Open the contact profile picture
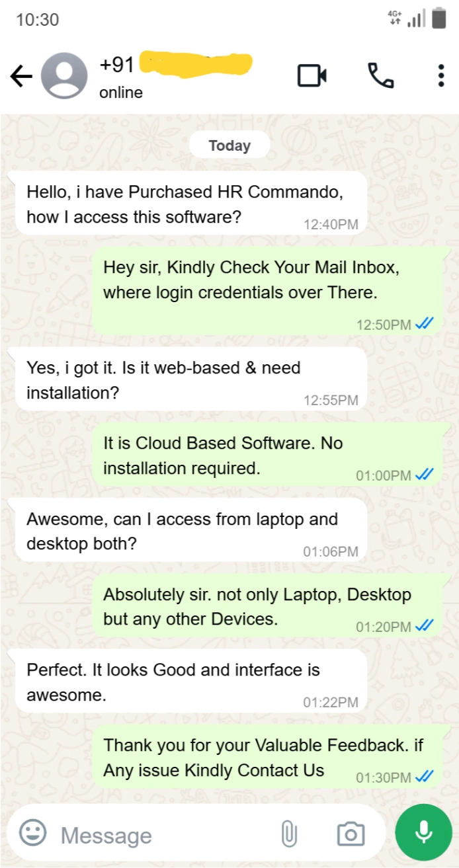The height and width of the screenshot is (868, 459). [x=64, y=76]
